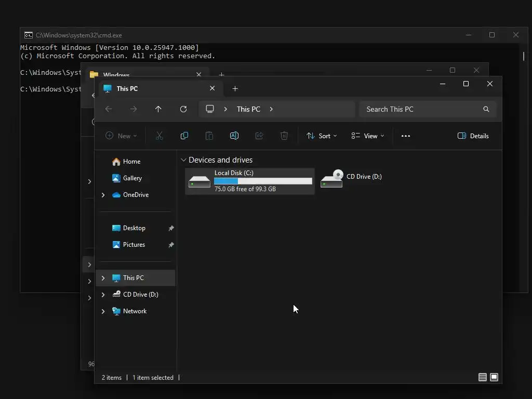The width and height of the screenshot is (532, 399).
Task: Expand the This PC tree node
Action: coord(103,278)
